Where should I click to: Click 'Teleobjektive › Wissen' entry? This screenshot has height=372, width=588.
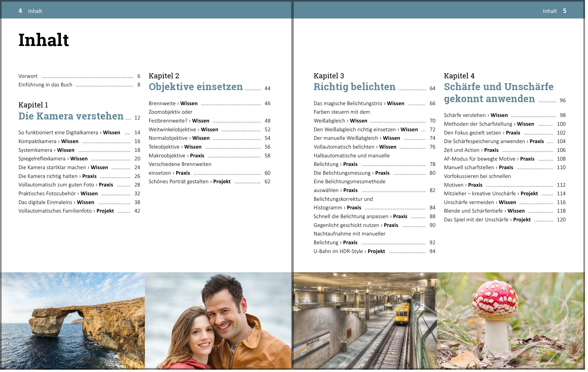coord(209,147)
